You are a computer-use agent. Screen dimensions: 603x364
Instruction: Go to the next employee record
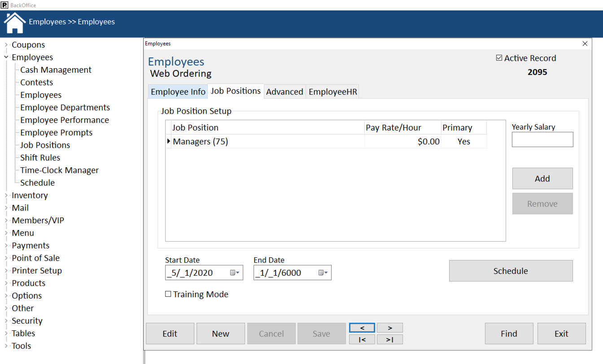coord(389,328)
